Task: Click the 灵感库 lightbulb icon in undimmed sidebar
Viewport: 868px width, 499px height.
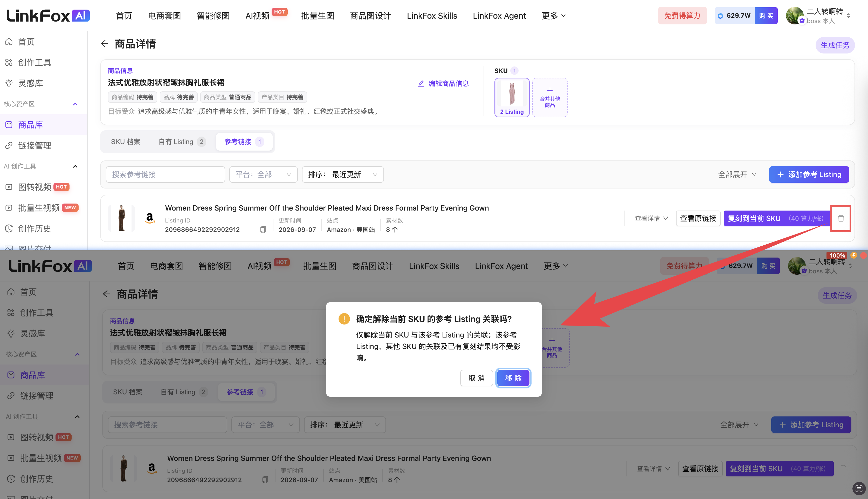Action: pyautogui.click(x=9, y=83)
